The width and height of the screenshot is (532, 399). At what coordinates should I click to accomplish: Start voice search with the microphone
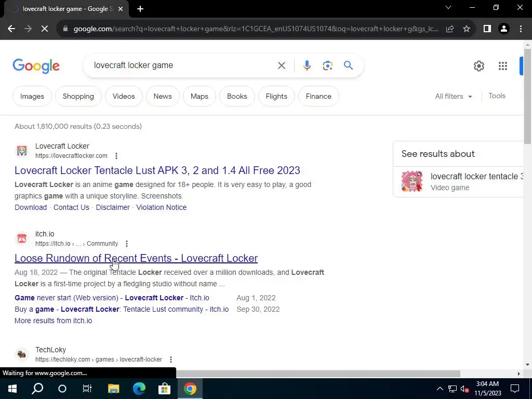point(307,65)
